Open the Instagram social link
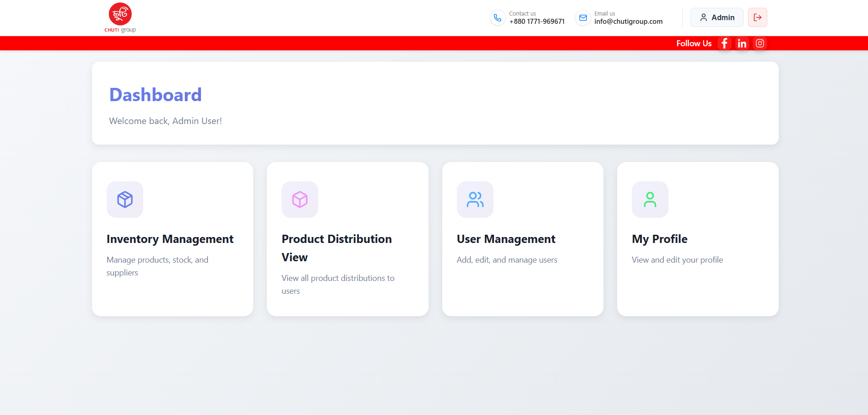Viewport: 868px width, 415px height. click(x=760, y=43)
